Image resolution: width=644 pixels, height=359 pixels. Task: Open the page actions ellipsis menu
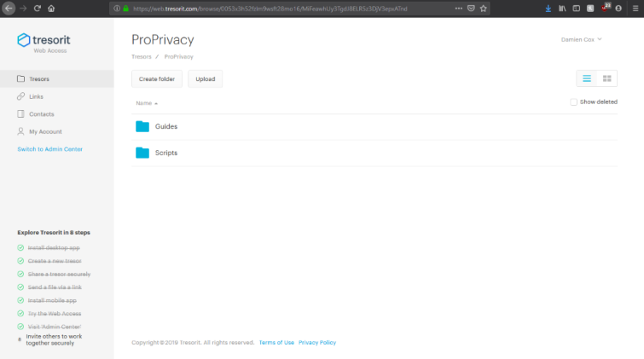[x=458, y=9]
